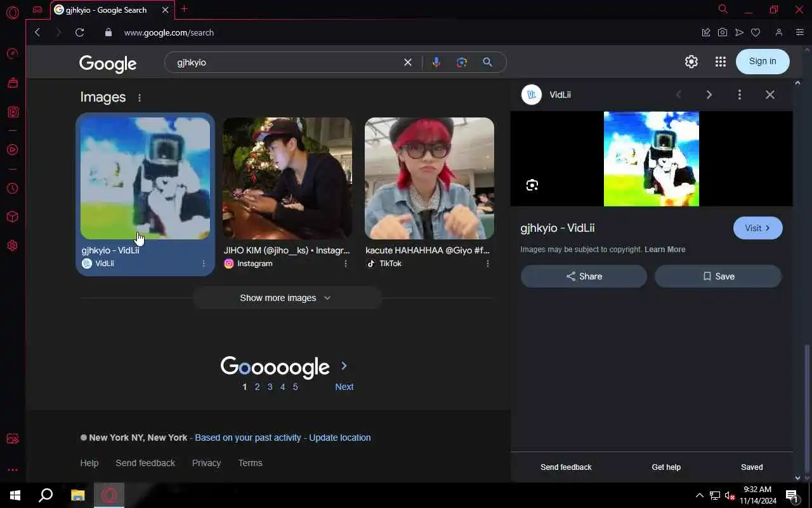812x508 pixels.
Task: Open preview panel three-dot menu
Action: 739,95
